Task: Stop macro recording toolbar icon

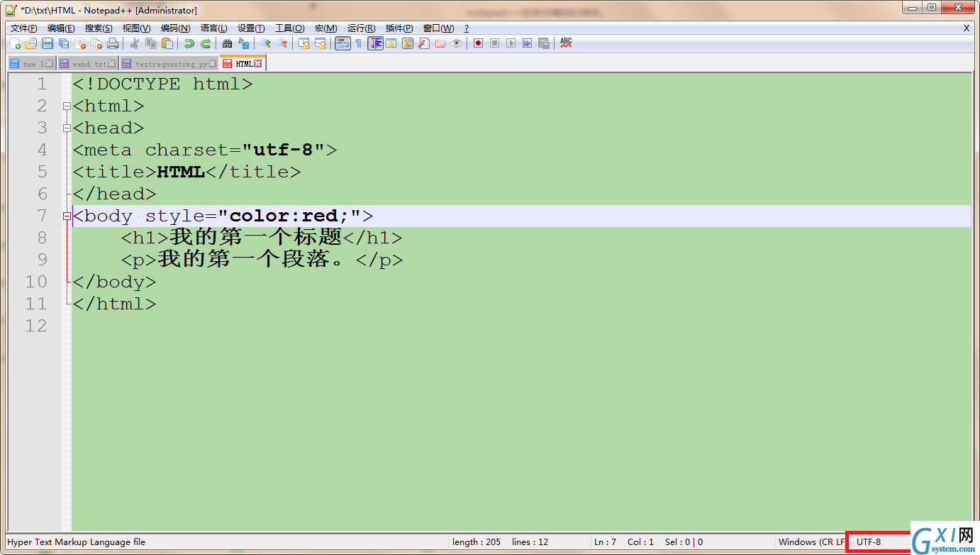Action: (495, 43)
